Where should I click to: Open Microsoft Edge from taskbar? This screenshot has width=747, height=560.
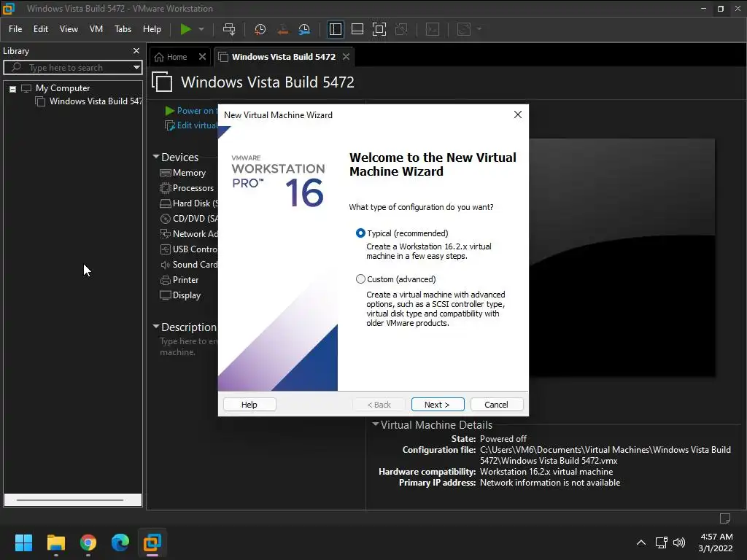[120, 542]
